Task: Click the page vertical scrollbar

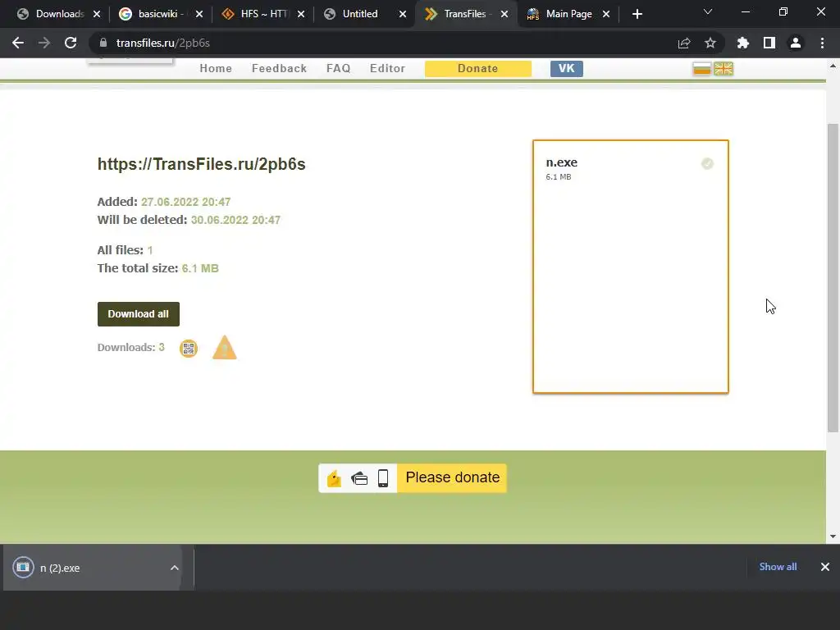Action: (x=833, y=277)
